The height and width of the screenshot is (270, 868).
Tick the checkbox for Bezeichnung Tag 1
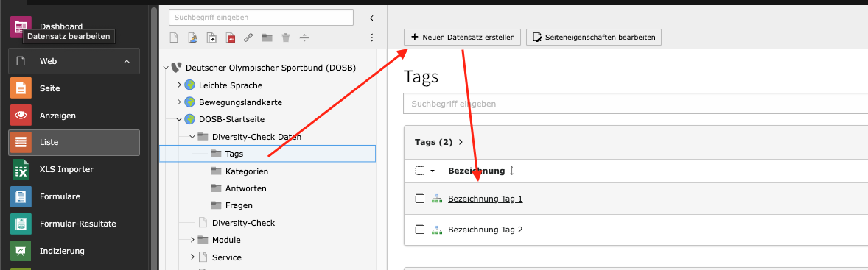point(419,199)
